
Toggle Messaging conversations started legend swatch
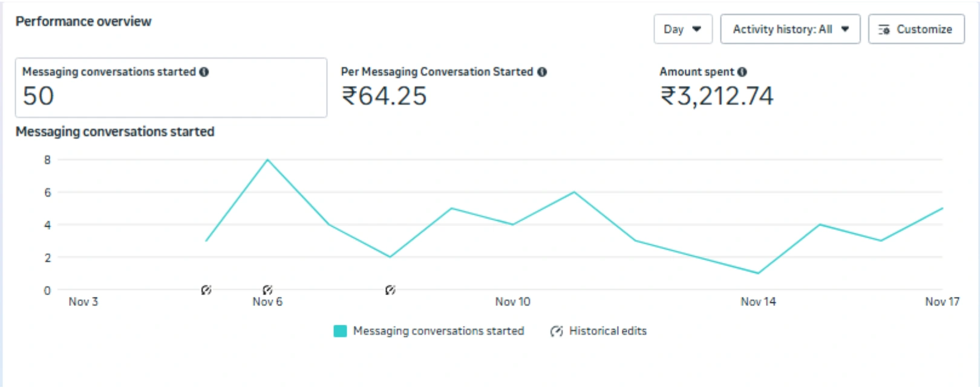340,331
